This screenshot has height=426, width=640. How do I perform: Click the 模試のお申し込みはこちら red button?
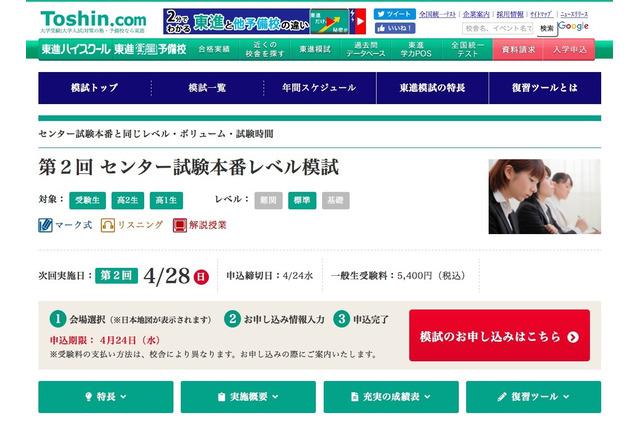(x=499, y=335)
